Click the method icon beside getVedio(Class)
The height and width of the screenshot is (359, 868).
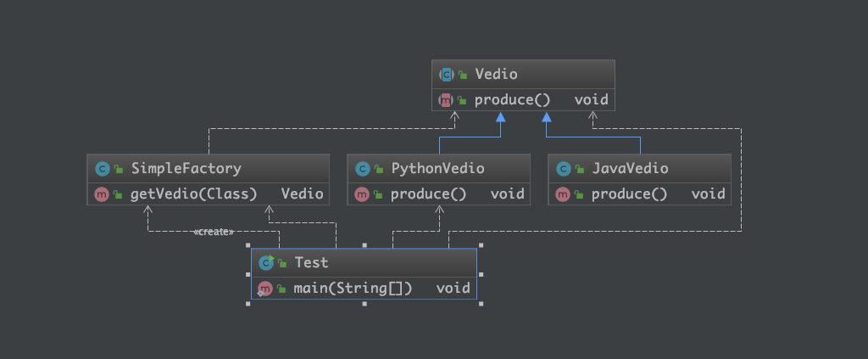(x=102, y=194)
